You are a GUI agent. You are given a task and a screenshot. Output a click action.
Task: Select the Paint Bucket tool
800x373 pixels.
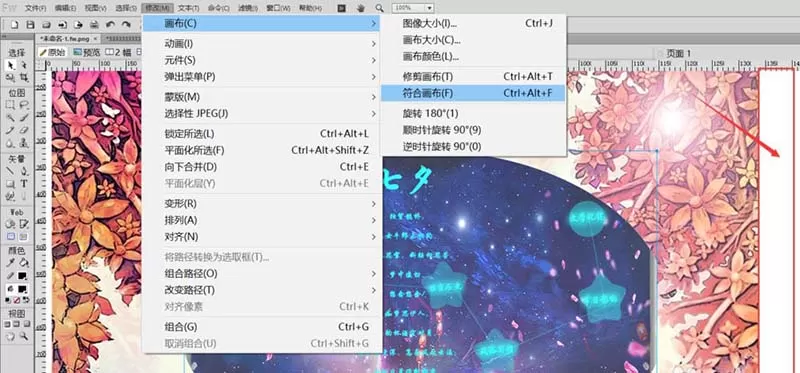point(23,262)
